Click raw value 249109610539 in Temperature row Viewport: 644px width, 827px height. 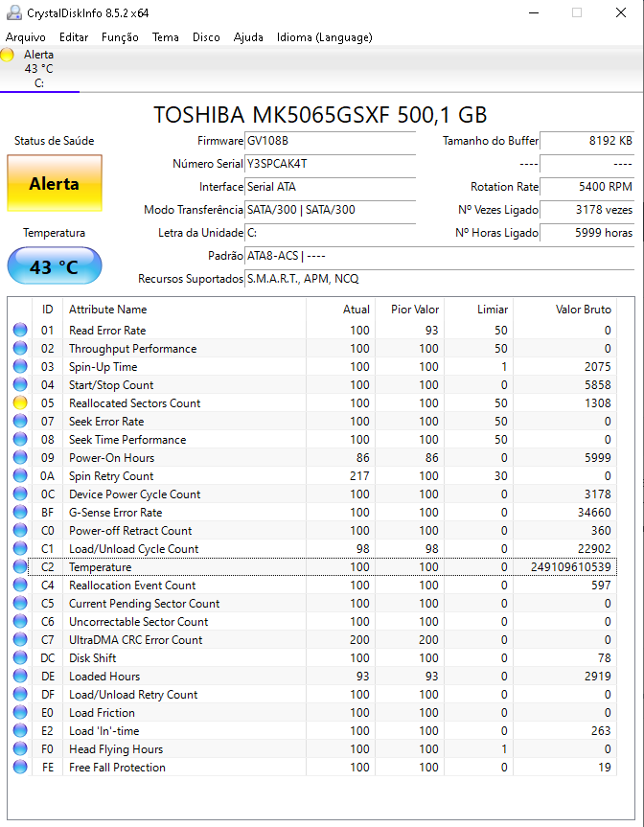[570, 567]
